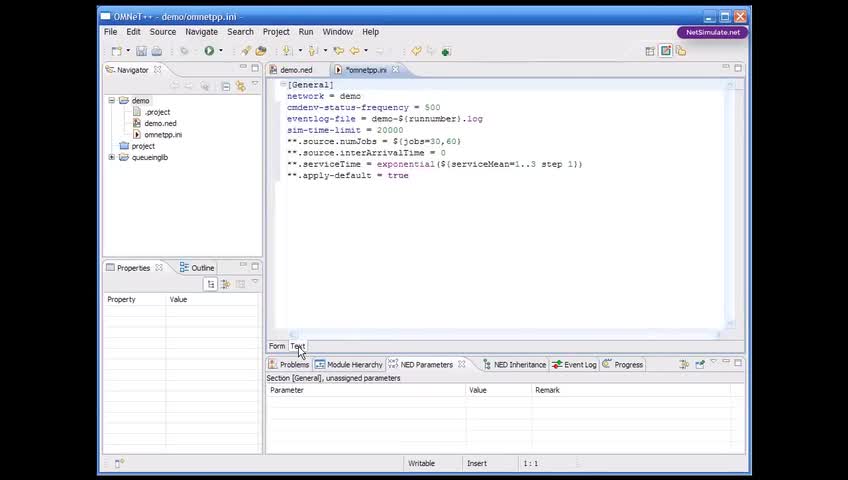Open the Run button dropdown arrow
848x480 pixels.
(x=221, y=51)
